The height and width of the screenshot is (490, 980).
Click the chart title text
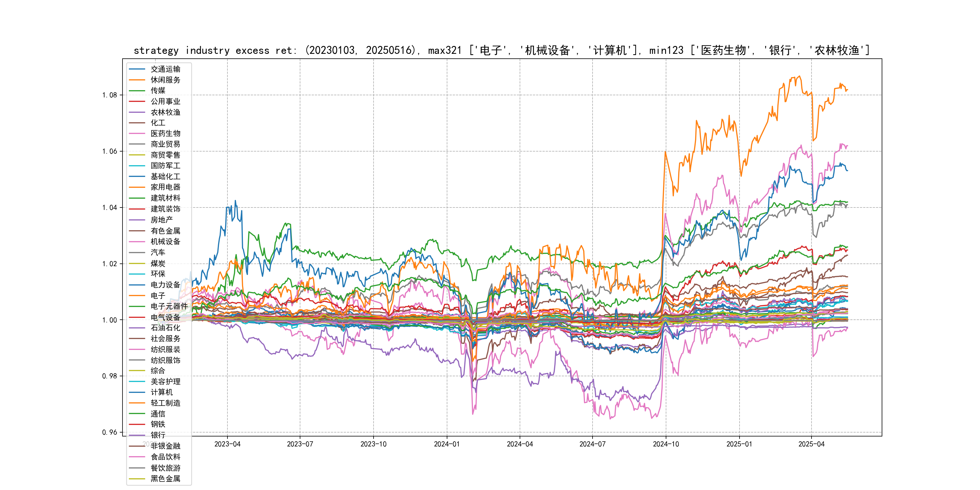[x=501, y=50]
